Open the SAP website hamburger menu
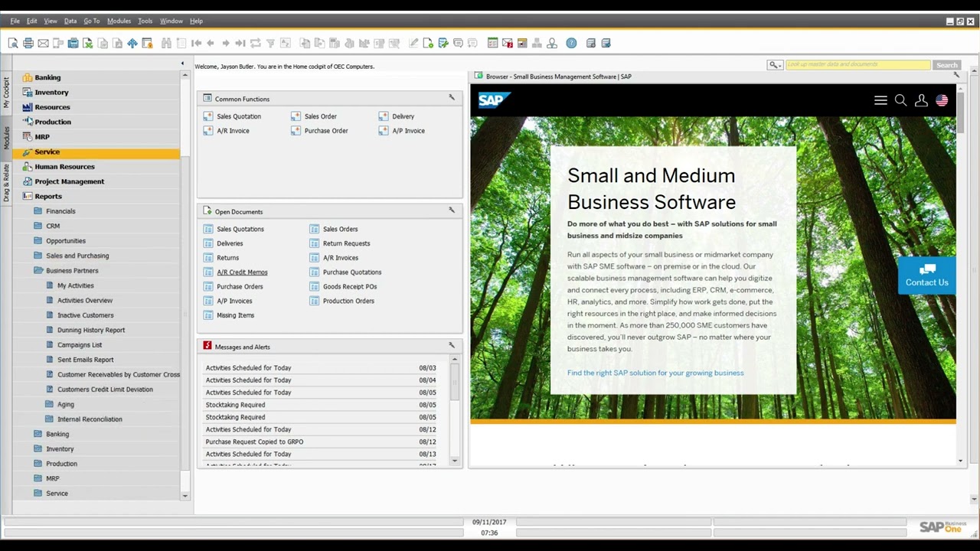Viewport: 980px width, 551px height. tap(880, 100)
